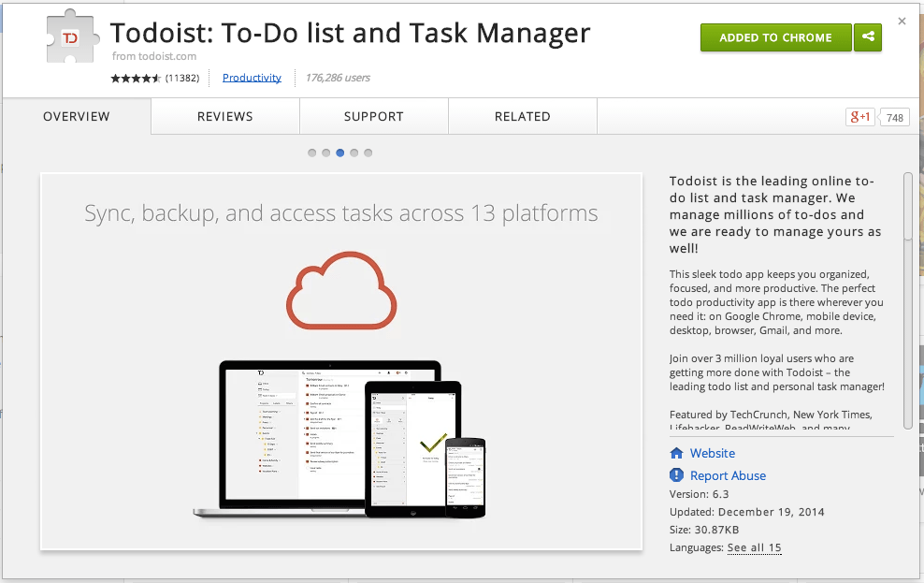
Task: Click the description scrollbar
Action: pyautogui.click(x=907, y=299)
